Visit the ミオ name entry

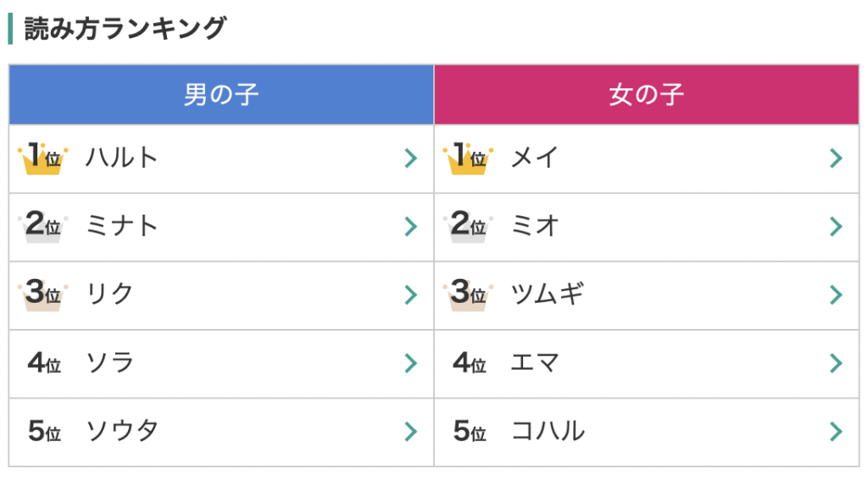pyautogui.click(x=534, y=226)
